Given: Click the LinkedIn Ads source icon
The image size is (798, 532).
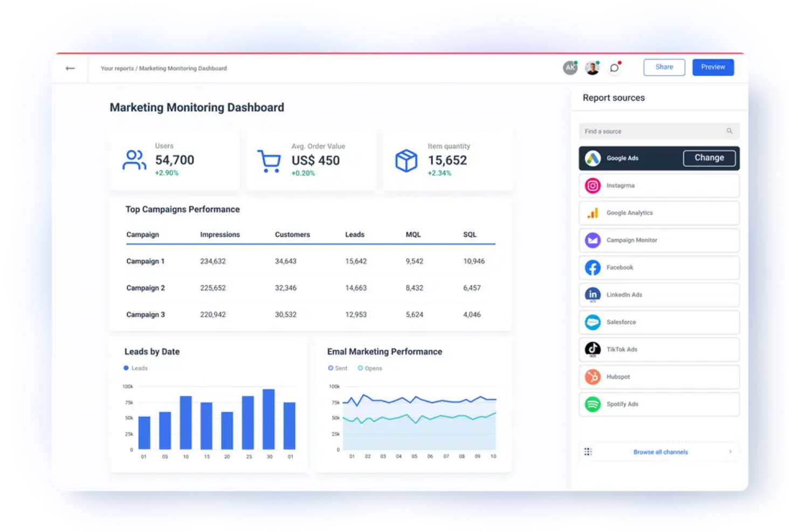Looking at the screenshot, I should [593, 295].
